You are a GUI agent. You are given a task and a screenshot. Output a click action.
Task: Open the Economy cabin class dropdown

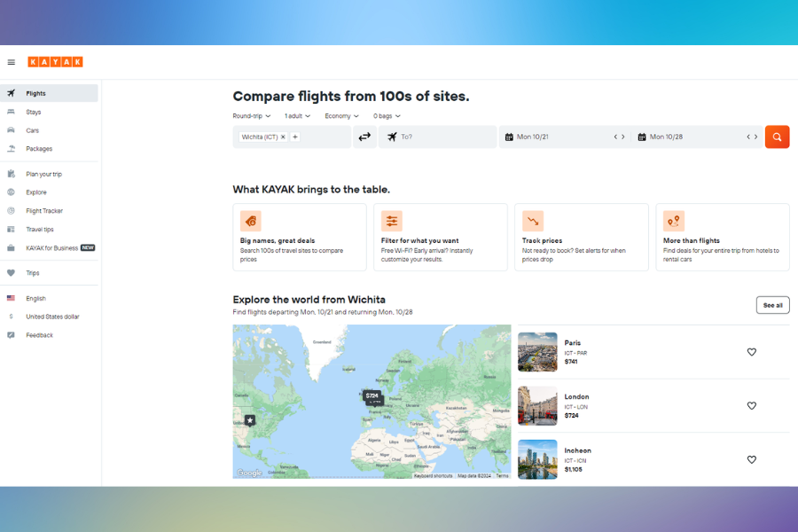pyautogui.click(x=341, y=115)
